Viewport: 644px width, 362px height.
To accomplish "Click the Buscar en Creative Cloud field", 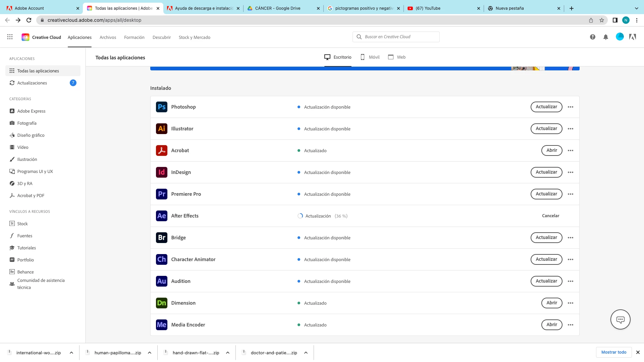I will pyautogui.click(x=396, y=37).
